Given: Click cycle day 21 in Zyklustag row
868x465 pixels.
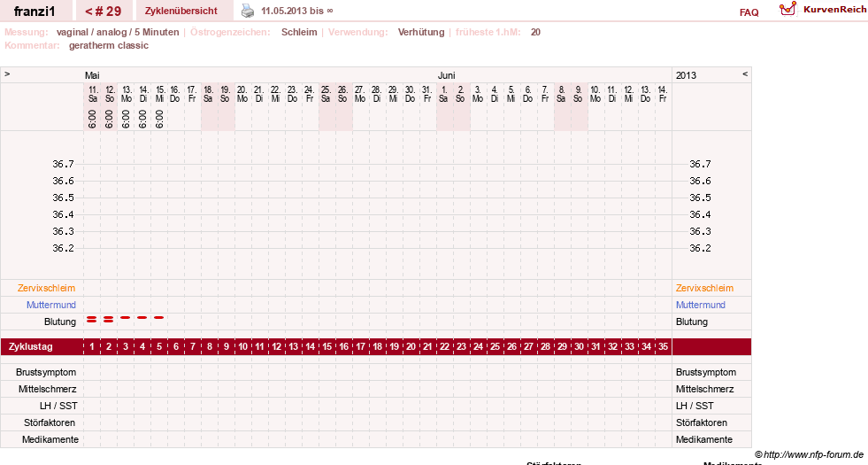Looking at the screenshot, I should (x=427, y=346).
